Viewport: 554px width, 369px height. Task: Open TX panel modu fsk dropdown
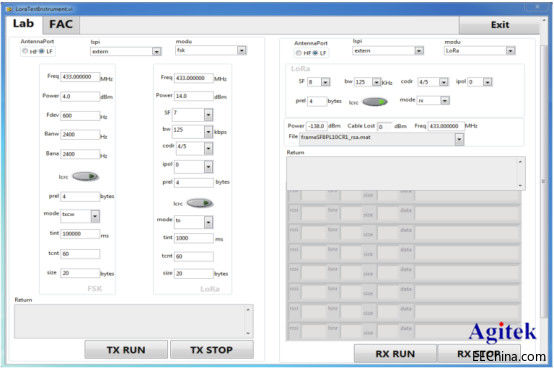tap(242, 51)
